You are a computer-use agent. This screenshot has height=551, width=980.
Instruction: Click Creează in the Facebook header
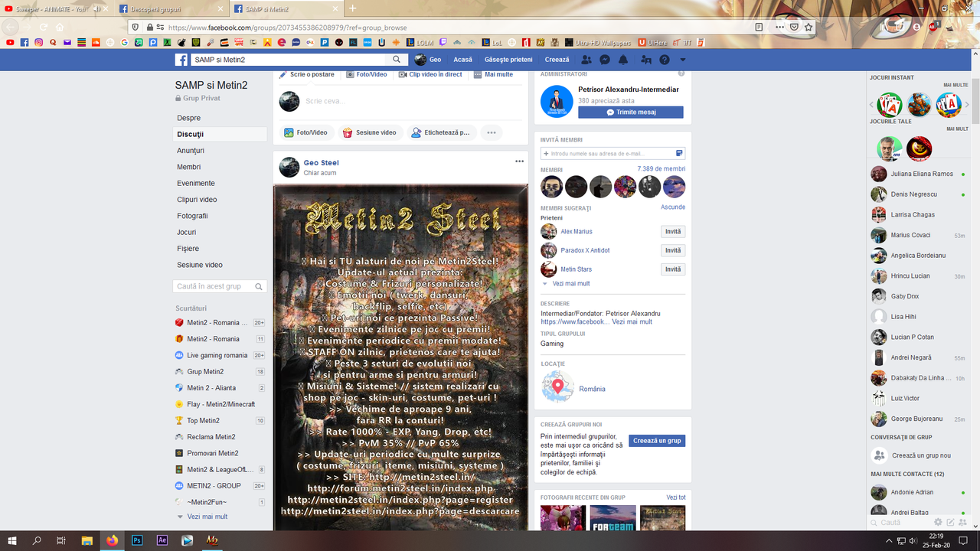click(x=557, y=60)
